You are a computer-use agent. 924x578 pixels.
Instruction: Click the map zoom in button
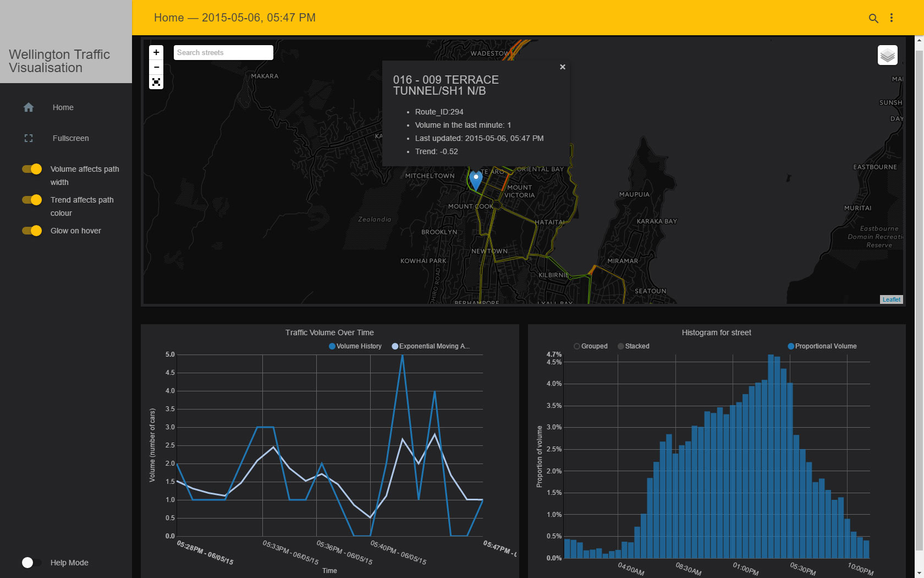pyautogui.click(x=156, y=52)
